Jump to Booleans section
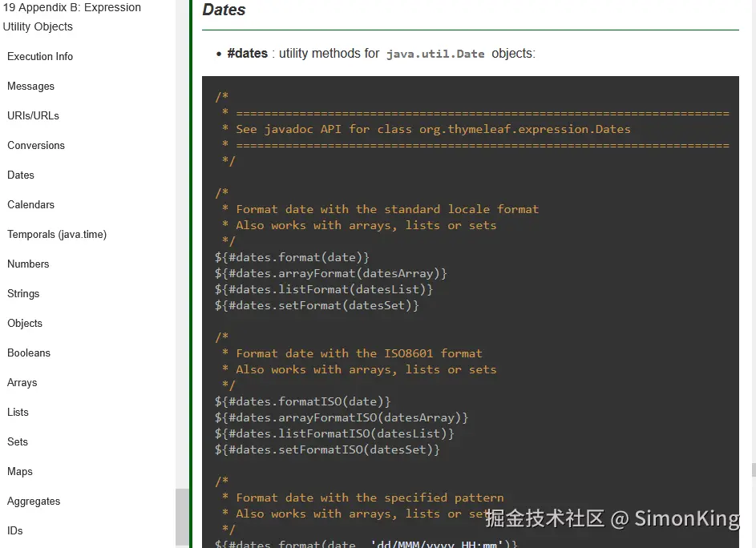Viewport: 756px width, 548px height. pos(29,353)
